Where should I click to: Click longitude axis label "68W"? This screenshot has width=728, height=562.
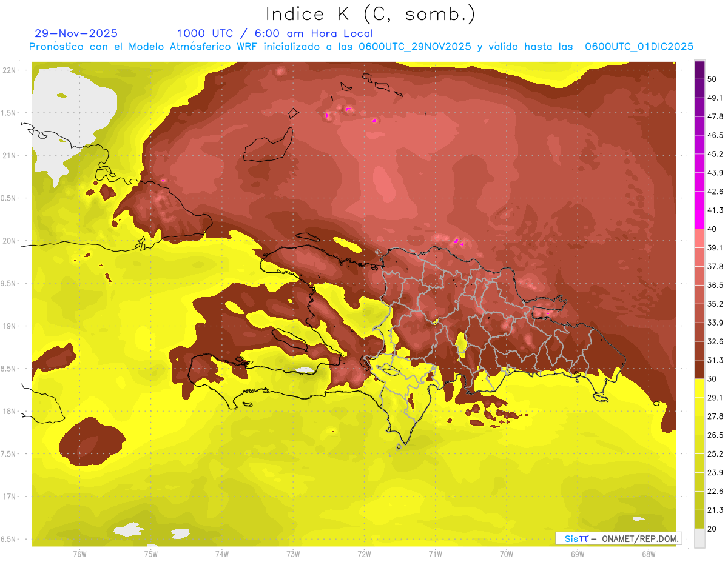tap(649, 554)
